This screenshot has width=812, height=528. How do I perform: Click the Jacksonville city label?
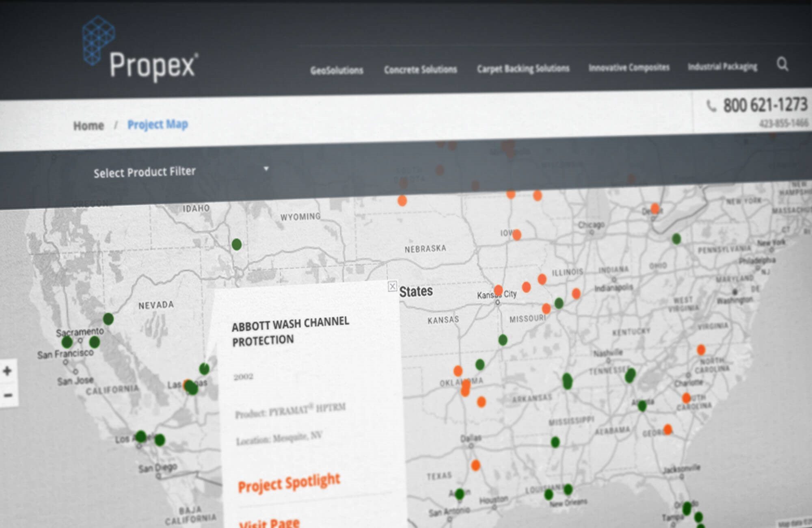tap(681, 469)
